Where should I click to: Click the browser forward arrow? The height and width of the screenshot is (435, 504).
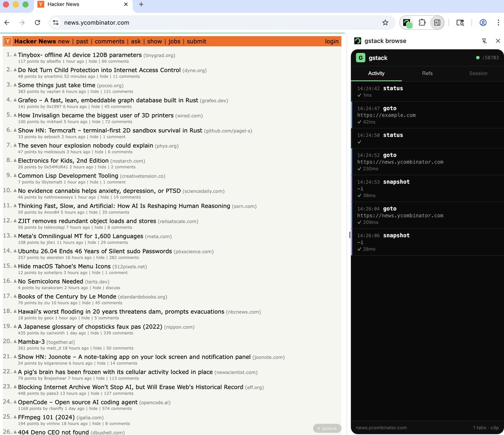tap(22, 23)
